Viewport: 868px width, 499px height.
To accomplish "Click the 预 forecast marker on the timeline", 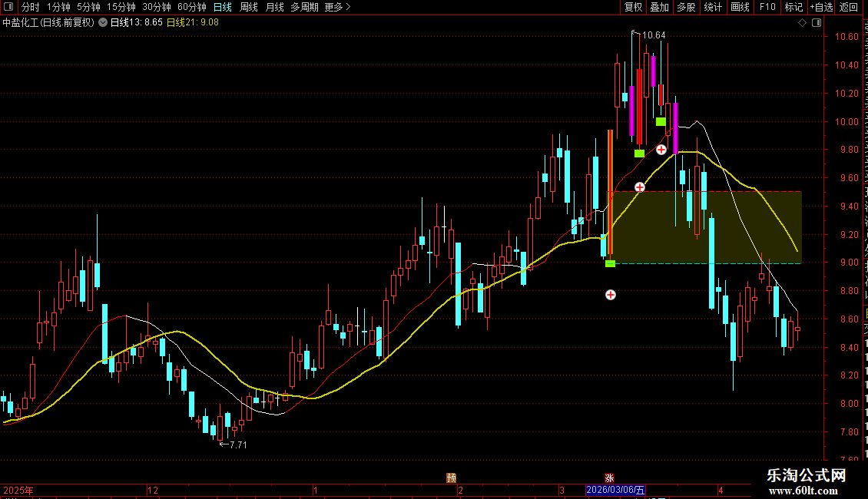I will point(451,478).
